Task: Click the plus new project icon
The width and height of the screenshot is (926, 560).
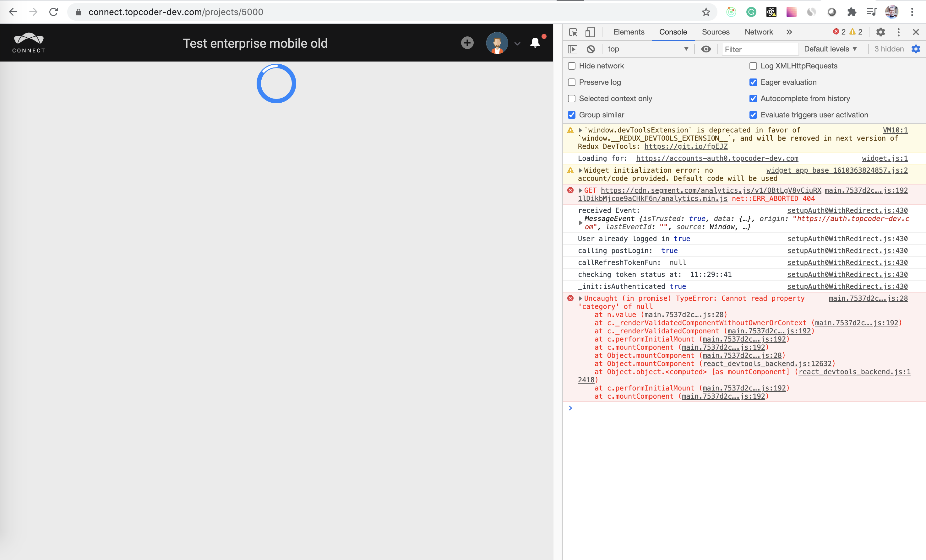Action: 467,43
